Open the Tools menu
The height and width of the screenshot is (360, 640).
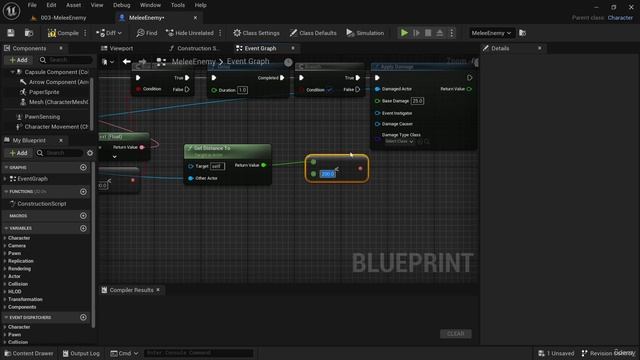(x=178, y=5)
